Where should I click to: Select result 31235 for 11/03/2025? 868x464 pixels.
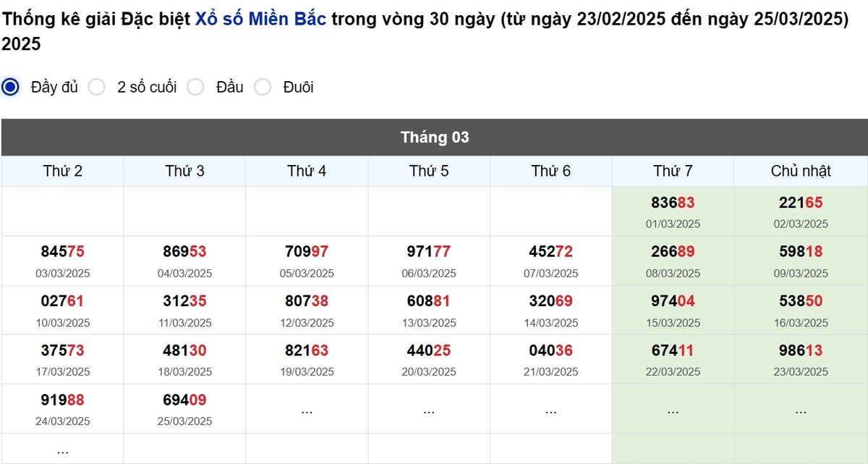184,301
